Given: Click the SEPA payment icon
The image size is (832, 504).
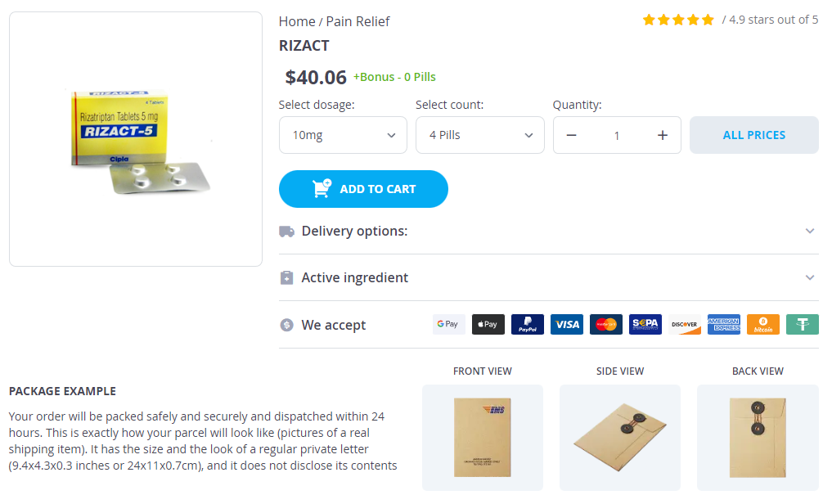Looking at the screenshot, I should tap(645, 324).
